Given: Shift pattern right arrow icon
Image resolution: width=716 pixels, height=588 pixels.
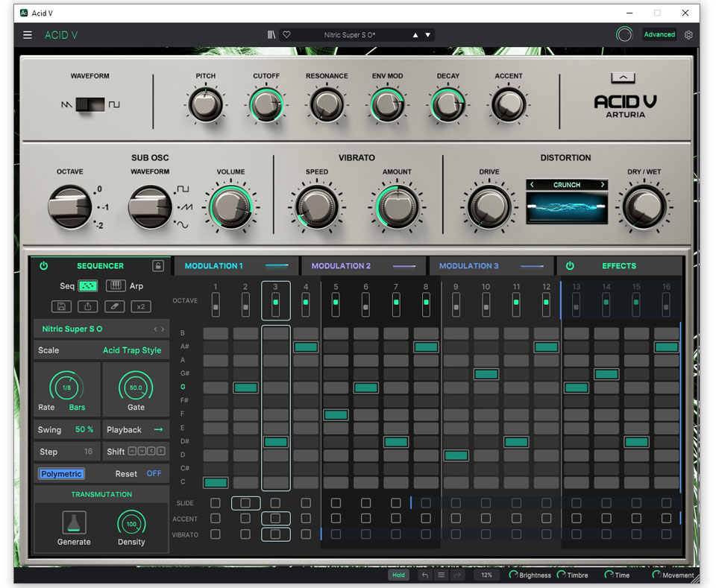Looking at the screenshot, I should [x=161, y=451].
